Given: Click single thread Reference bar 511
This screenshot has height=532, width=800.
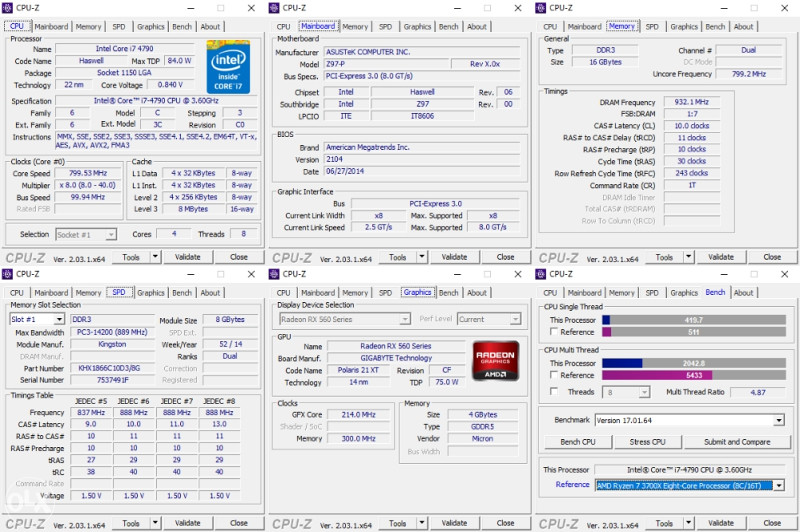Looking at the screenshot, I should tap(694, 332).
